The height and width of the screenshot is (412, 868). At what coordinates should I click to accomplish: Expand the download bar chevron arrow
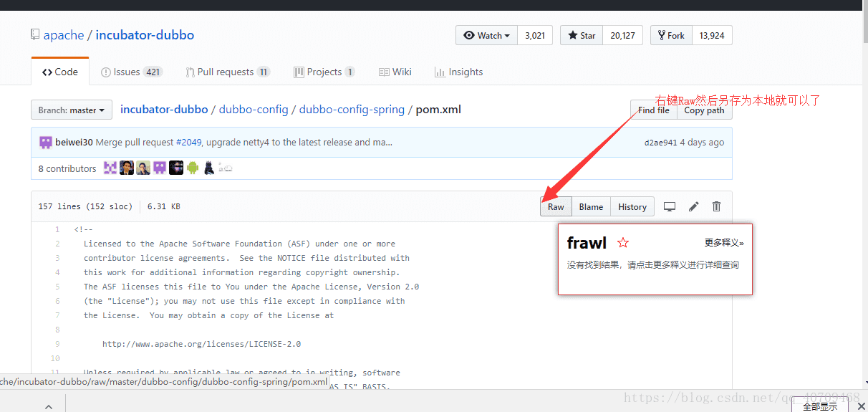click(49, 406)
